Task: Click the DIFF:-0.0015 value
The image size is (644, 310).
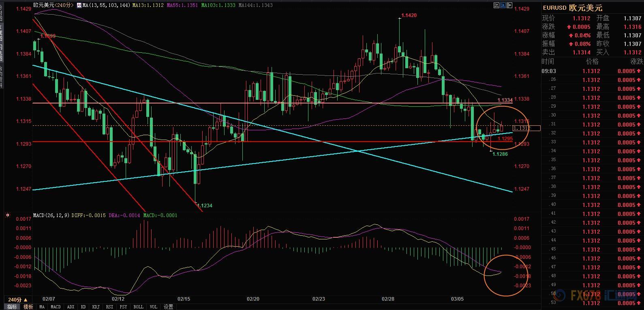Action: 88,215
